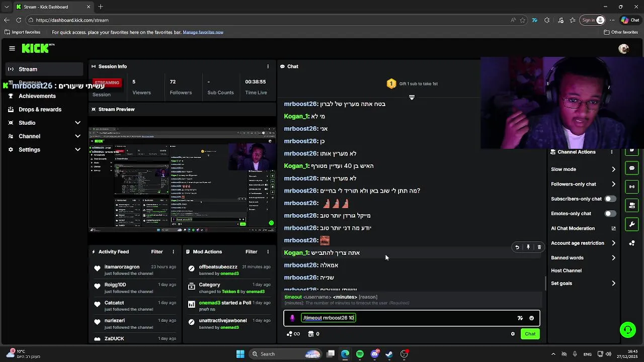Open Account age restriction options arrow
This screenshot has width=644, height=362.
pyautogui.click(x=613, y=243)
